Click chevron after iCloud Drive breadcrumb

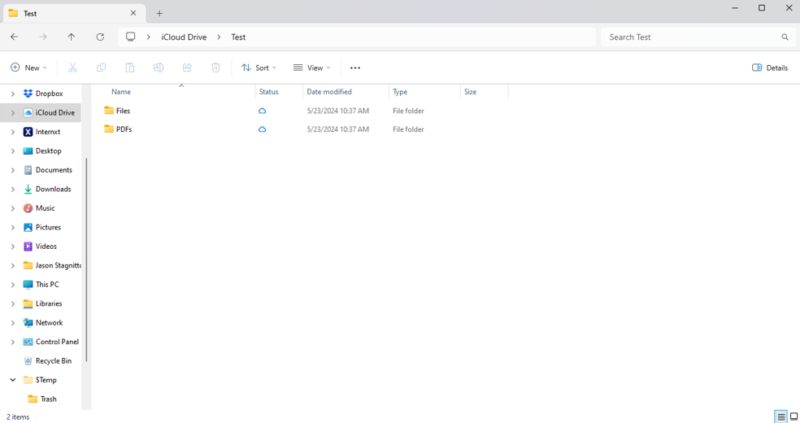pos(219,37)
